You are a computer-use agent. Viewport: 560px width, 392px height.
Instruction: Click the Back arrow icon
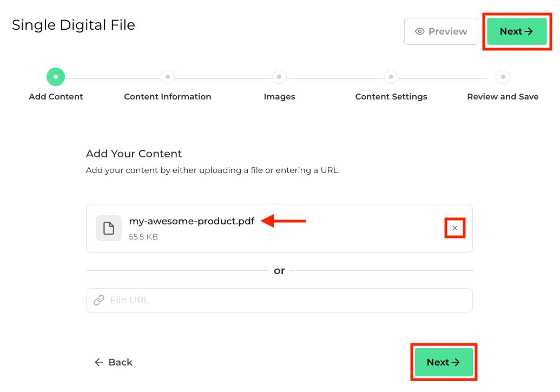(99, 362)
